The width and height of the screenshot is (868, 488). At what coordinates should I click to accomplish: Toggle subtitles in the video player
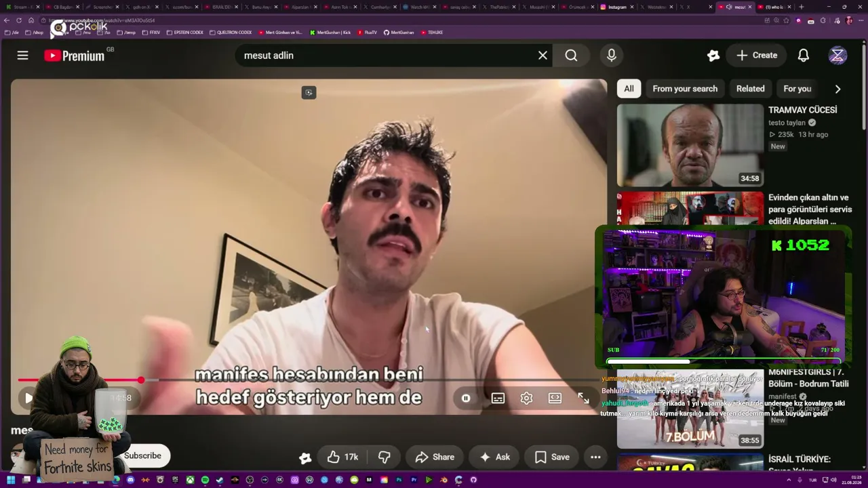coord(498,399)
